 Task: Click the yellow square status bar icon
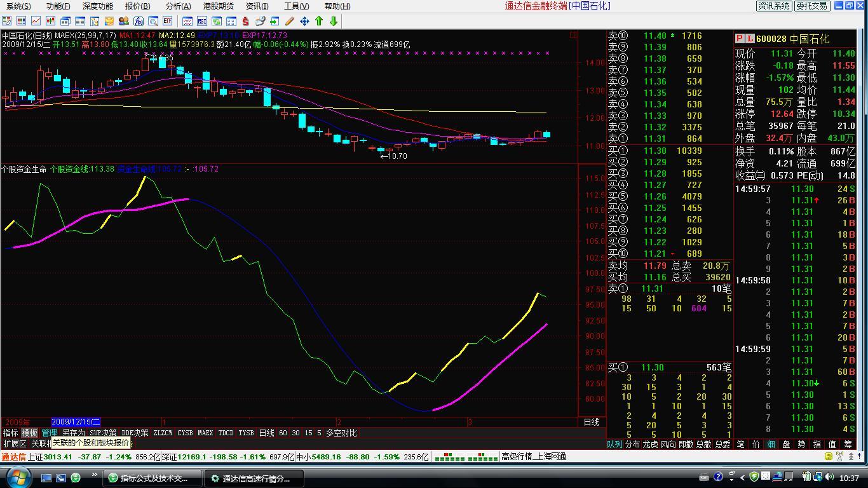pos(829,456)
